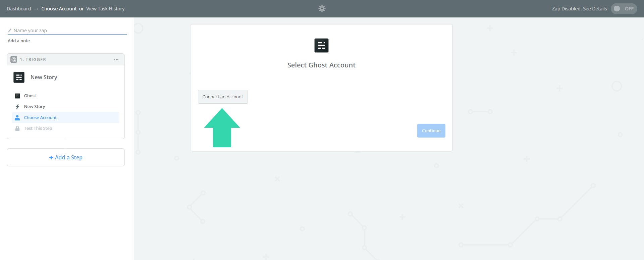Select Choose Account step in sidebar
The height and width of the screenshot is (260, 644).
click(x=40, y=118)
